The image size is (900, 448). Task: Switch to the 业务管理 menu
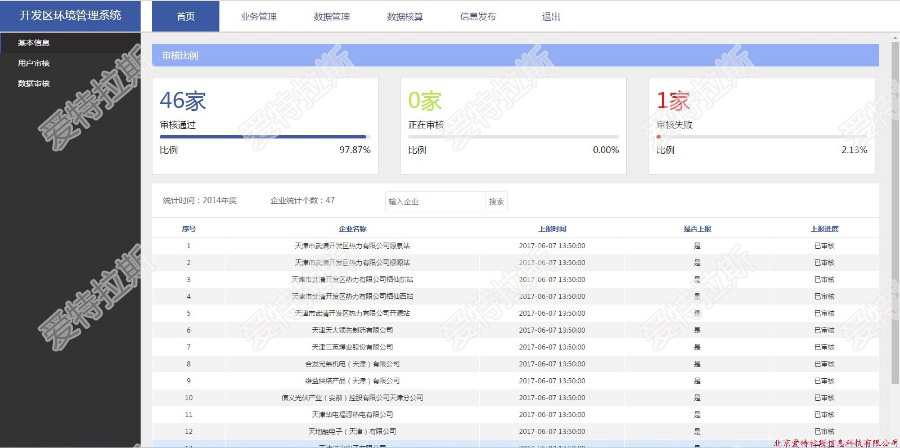(258, 17)
